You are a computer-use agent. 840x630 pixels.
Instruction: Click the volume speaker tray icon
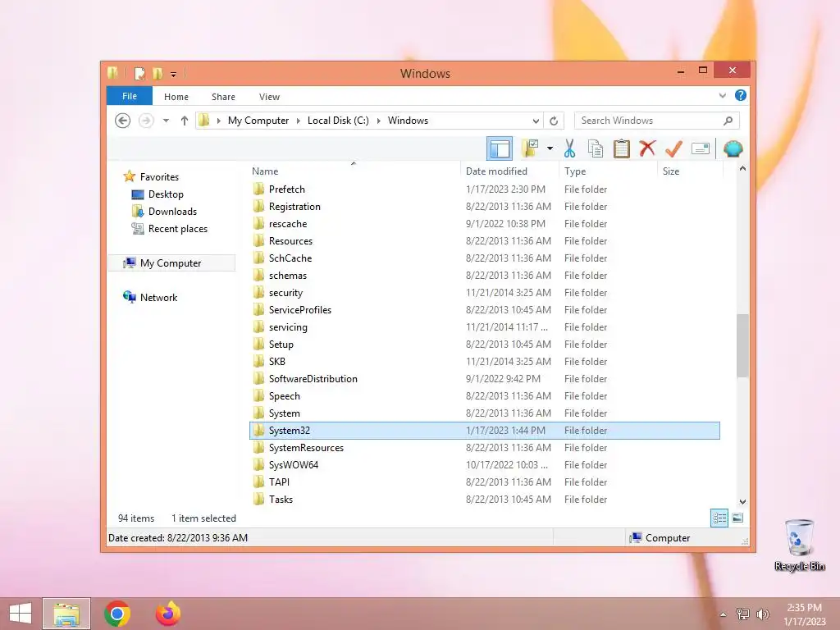[762, 614]
